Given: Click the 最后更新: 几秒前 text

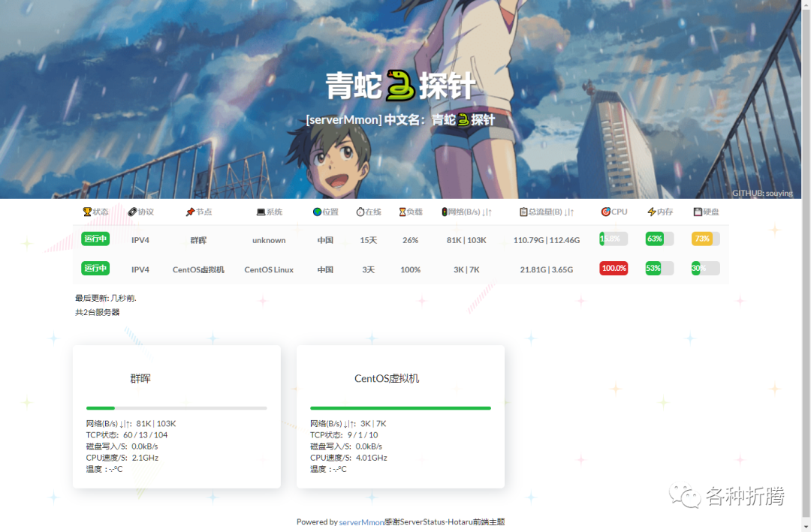Looking at the screenshot, I should pos(106,299).
